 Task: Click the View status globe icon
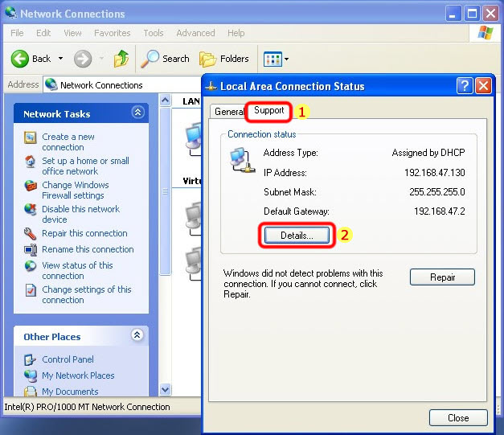(x=31, y=266)
